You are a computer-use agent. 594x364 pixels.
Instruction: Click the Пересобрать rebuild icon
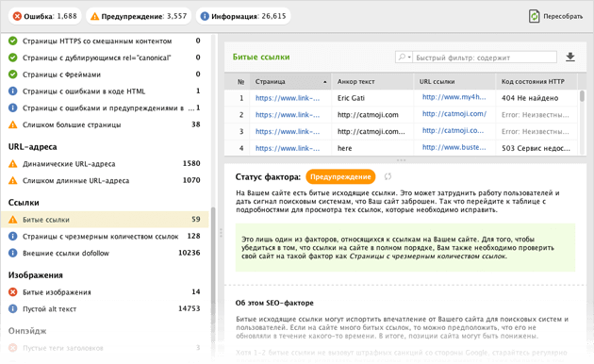pyautogui.click(x=535, y=16)
